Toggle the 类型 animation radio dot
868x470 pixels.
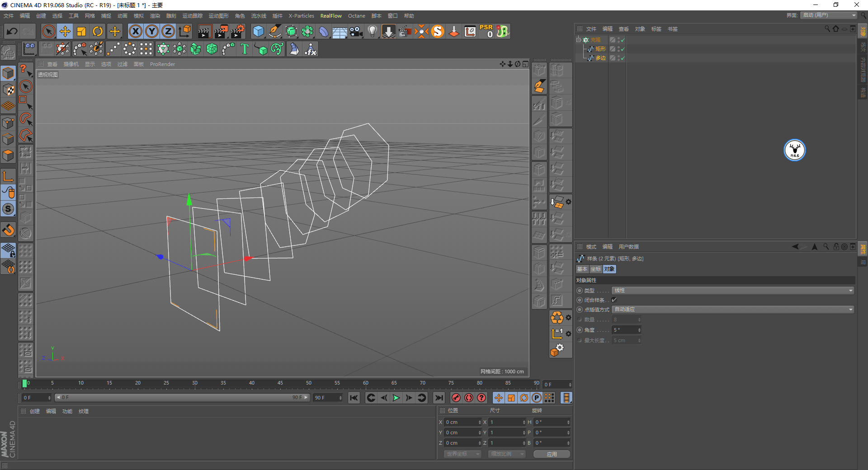580,291
